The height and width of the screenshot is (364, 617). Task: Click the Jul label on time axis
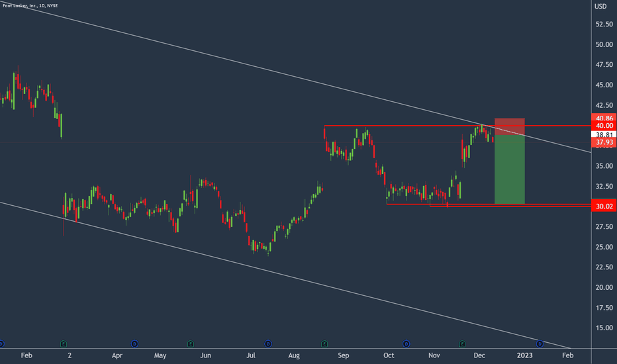pos(251,355)
